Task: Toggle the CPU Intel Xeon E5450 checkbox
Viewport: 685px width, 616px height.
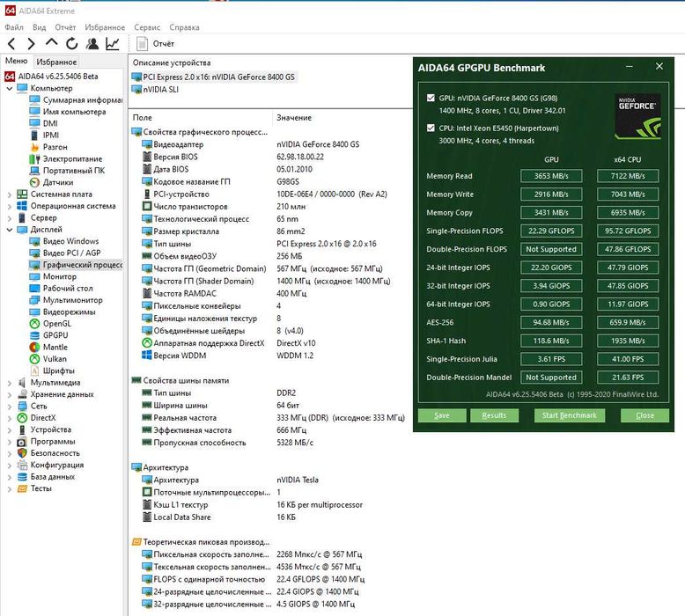Action: click(x=431, y=128)
